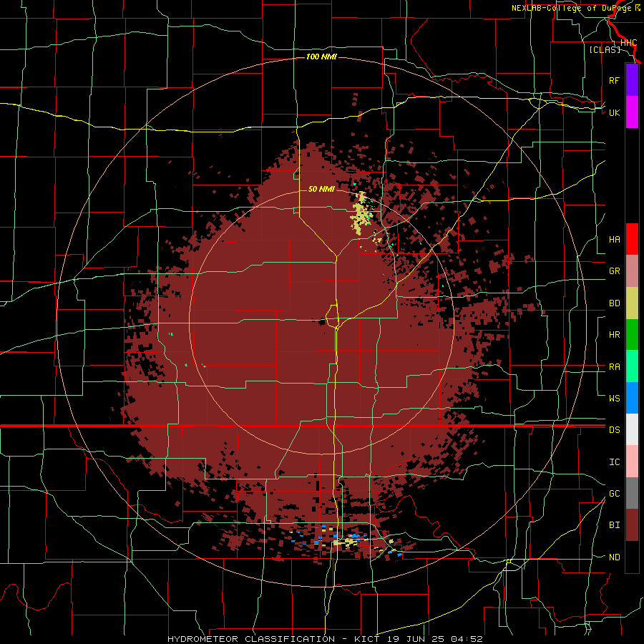Click the GR legend label
The image size is (644, 644).
click(614, 271)
